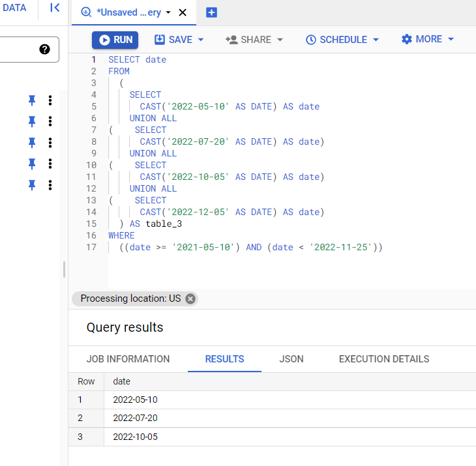476x466 pixels.
Task: Click the second pin icon in sidebar
Action: (32, 121)
